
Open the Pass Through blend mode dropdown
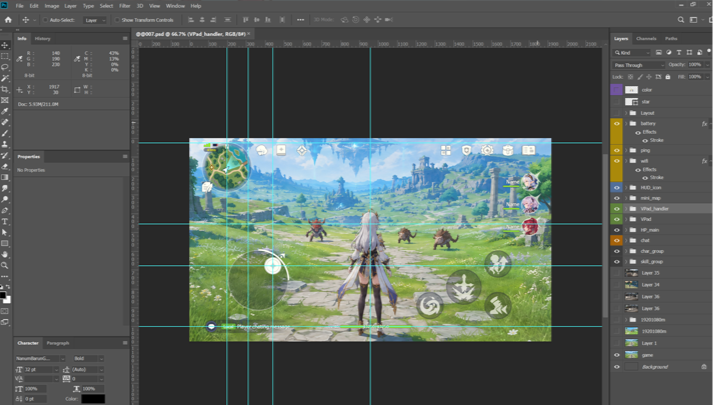[638, 65]
